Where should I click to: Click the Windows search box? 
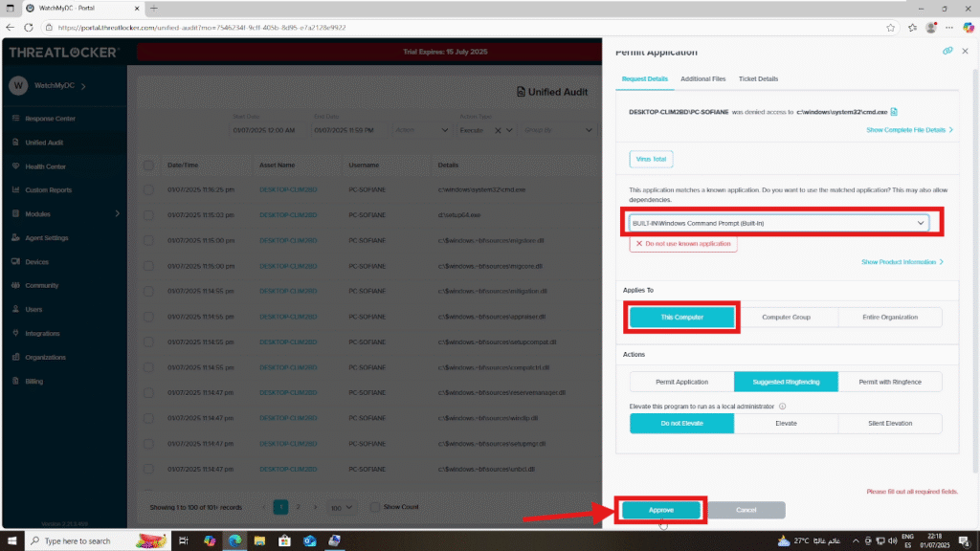97,541
